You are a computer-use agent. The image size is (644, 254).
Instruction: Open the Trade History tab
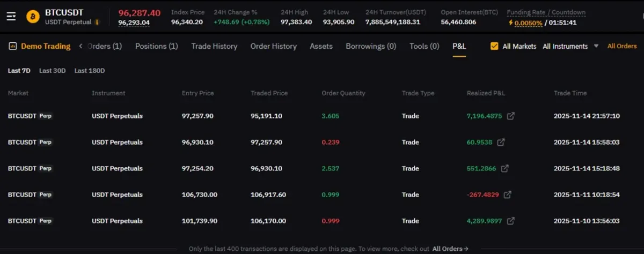coord(214,46)
